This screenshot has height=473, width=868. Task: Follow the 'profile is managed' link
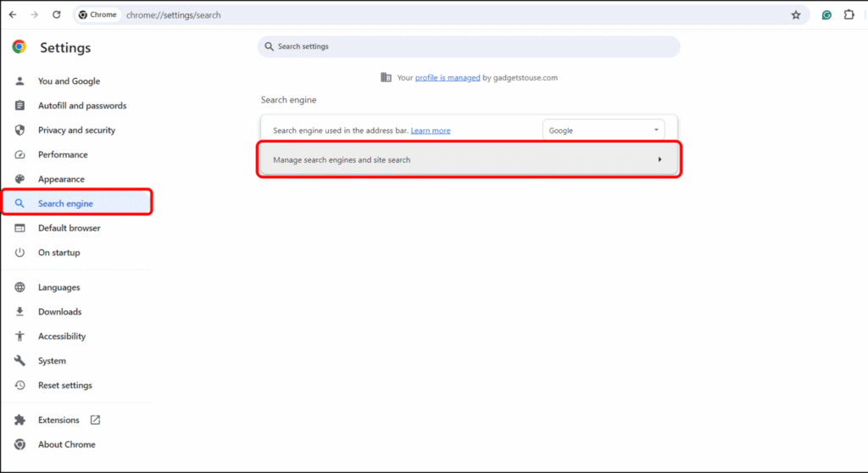(448, 78)
